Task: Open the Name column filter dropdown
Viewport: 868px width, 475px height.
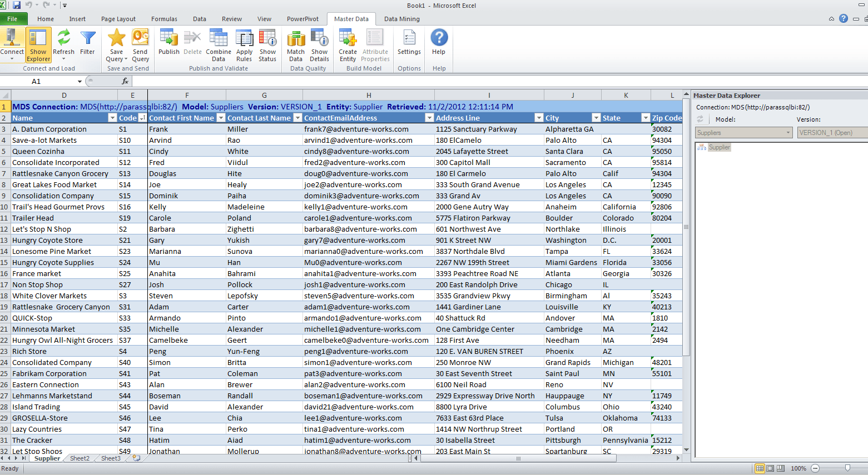Action: pyautogui.click(x=111, y=118)
